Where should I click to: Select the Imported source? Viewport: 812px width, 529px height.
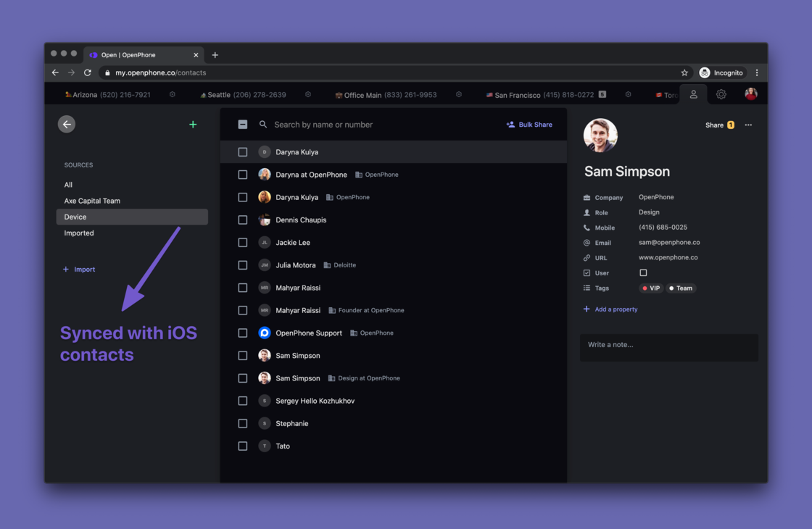pos(131,233)
